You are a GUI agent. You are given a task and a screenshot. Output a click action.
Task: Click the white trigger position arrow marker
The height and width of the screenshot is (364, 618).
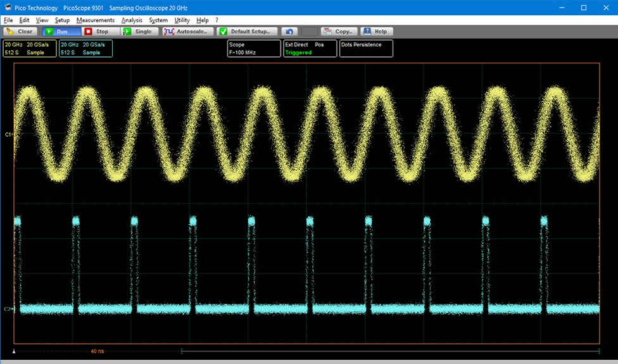click(x=15, y=351)
